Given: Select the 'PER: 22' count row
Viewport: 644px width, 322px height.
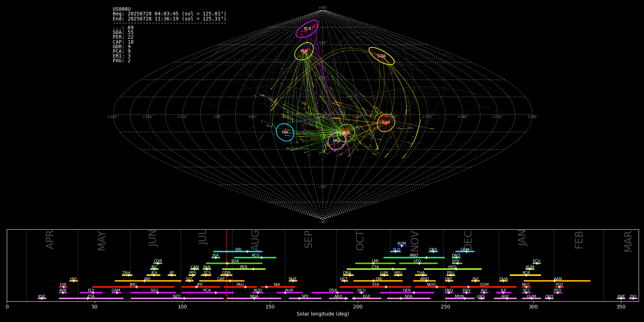Looking at the screenshot, I should pyautogui.click(x=123, y=37).
